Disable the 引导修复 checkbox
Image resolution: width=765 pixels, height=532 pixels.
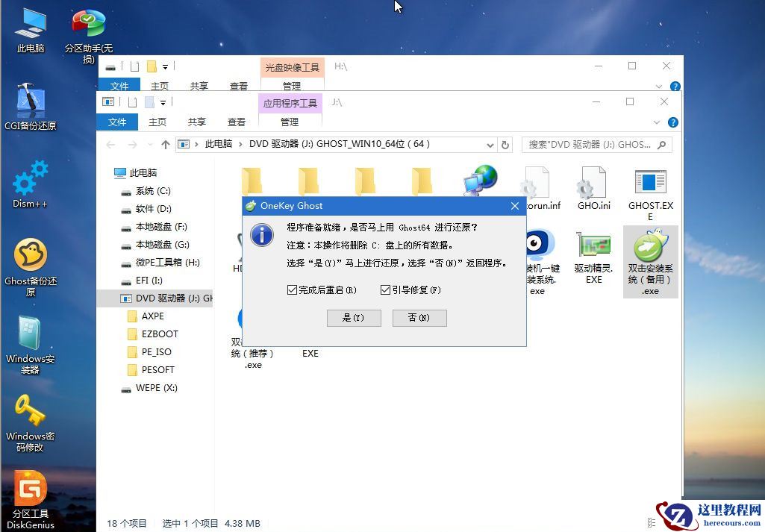(385, 290)
